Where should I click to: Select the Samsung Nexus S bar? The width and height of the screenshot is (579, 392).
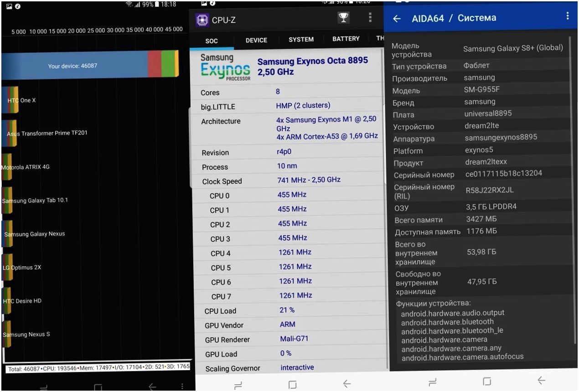pos(6,334)
